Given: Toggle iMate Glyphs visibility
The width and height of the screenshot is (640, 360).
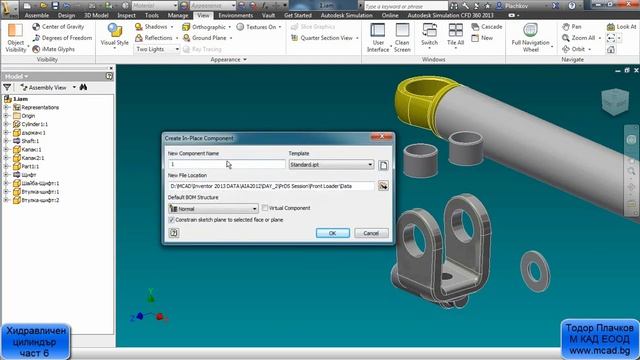Looking at the screenshot, I should coord(53,49).
